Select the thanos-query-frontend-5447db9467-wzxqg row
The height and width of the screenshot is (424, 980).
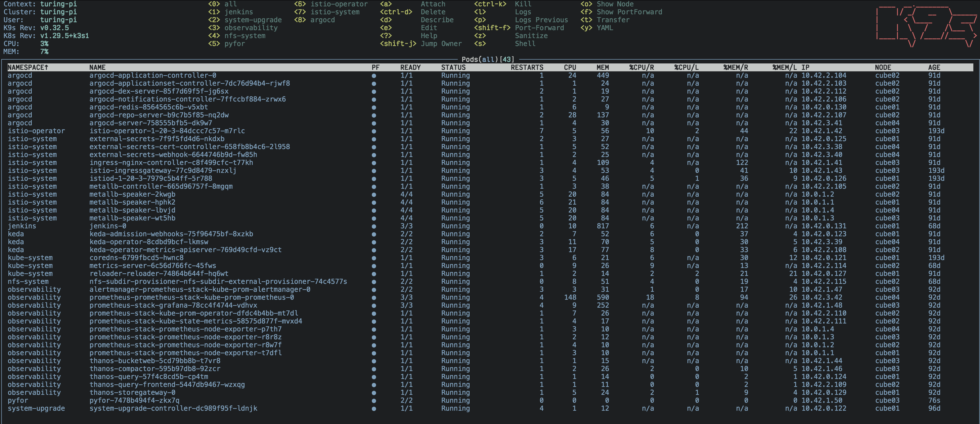490,385
